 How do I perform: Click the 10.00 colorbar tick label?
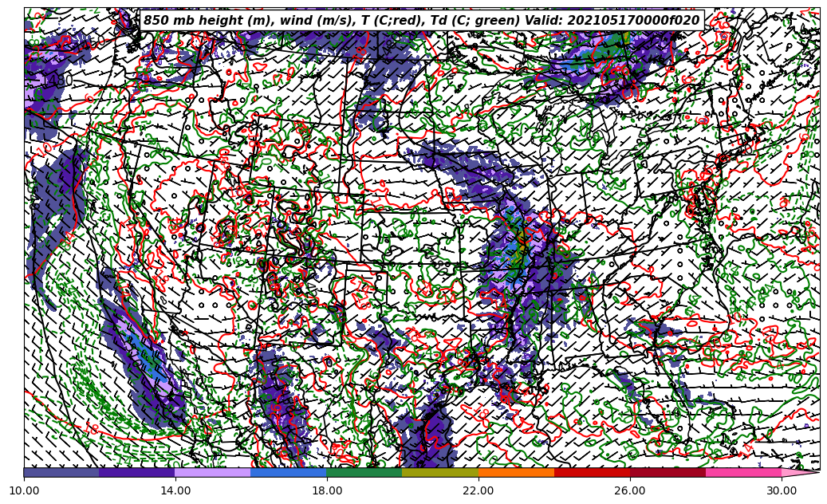[x=24, y=491]
